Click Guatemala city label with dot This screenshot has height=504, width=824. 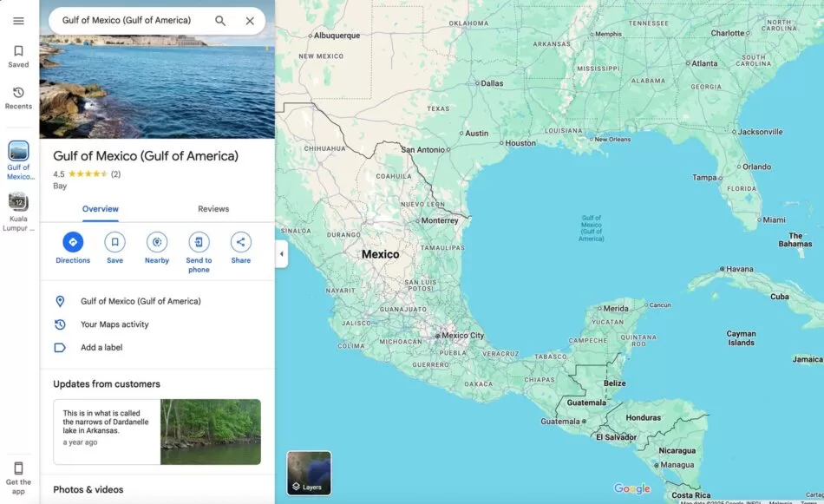pos(563,422)
